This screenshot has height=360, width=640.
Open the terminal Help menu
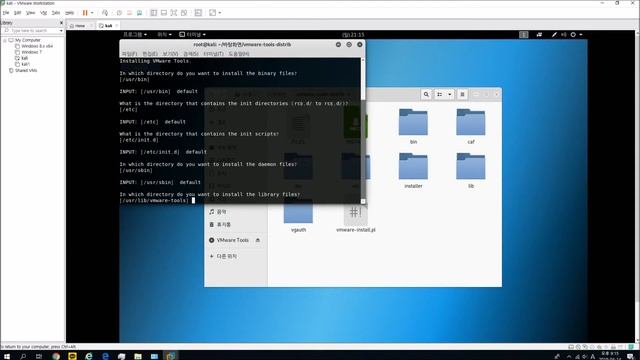[239, 54]
